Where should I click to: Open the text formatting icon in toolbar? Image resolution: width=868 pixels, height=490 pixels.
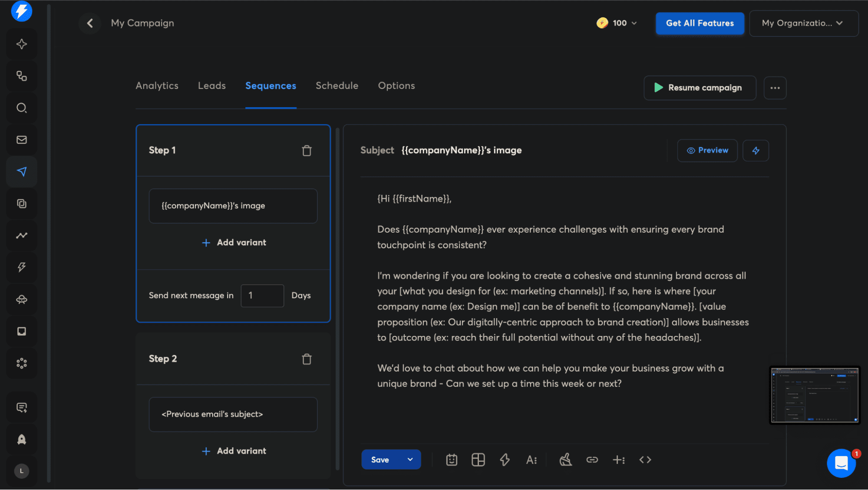tap(531, 460)
